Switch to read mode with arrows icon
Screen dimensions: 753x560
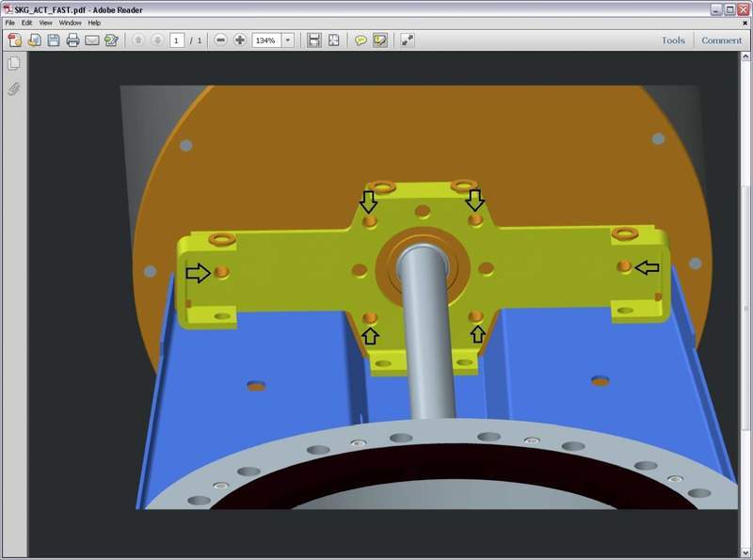[407, 40]
